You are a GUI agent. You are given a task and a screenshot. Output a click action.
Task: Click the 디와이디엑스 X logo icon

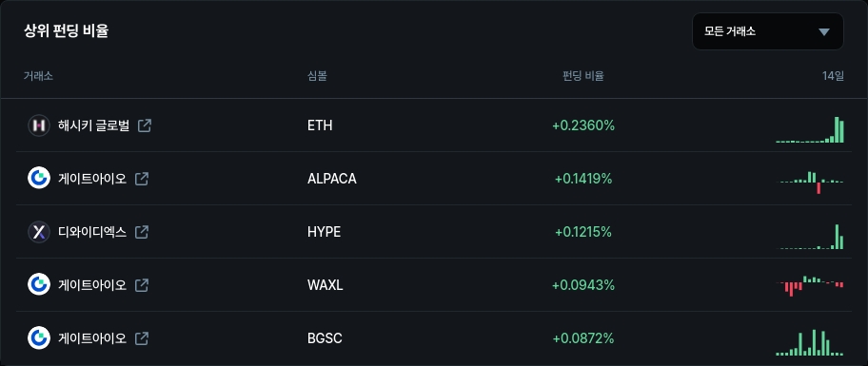click(39, 232)
